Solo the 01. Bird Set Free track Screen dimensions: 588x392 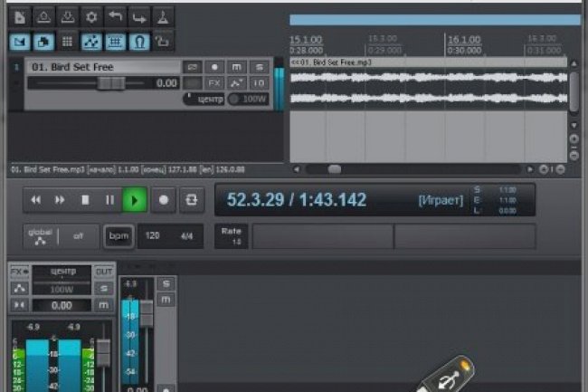coord(259,67)
